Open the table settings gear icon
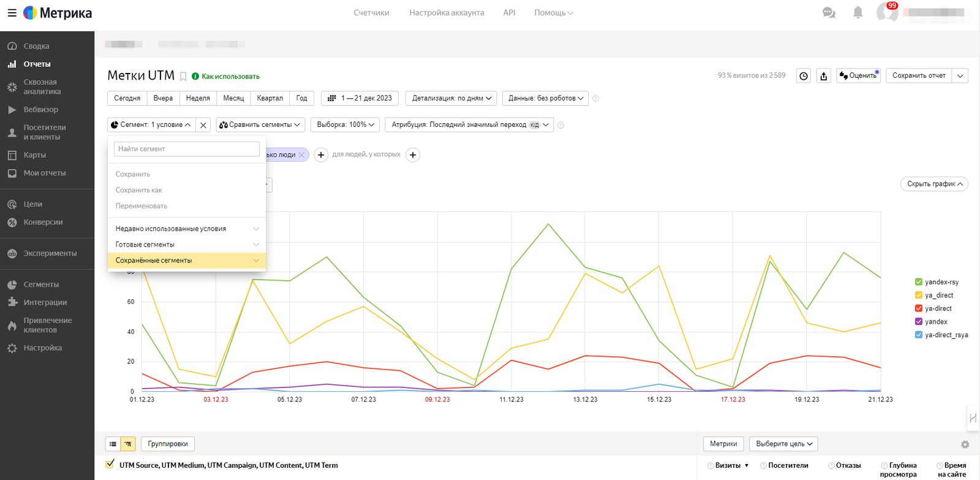The image size is (980, 480). 965,444
